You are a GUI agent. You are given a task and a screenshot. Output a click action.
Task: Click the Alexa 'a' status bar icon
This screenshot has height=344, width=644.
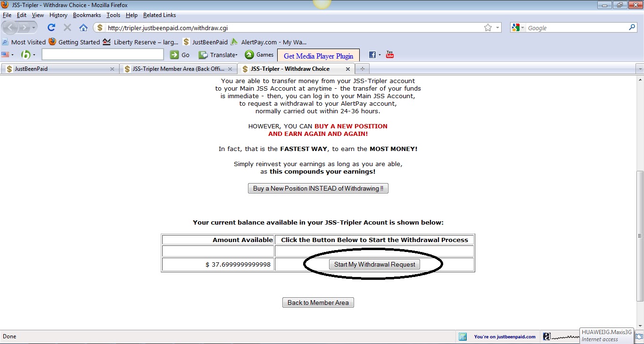coord(546,336)
